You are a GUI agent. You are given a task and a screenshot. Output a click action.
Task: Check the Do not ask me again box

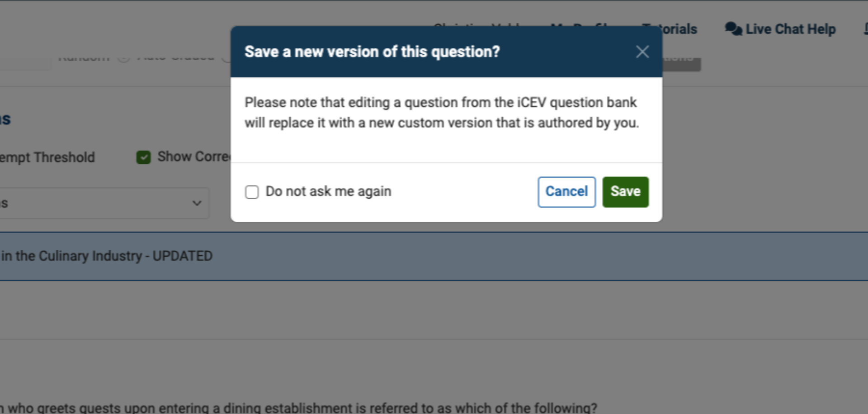tap(252, 192)
